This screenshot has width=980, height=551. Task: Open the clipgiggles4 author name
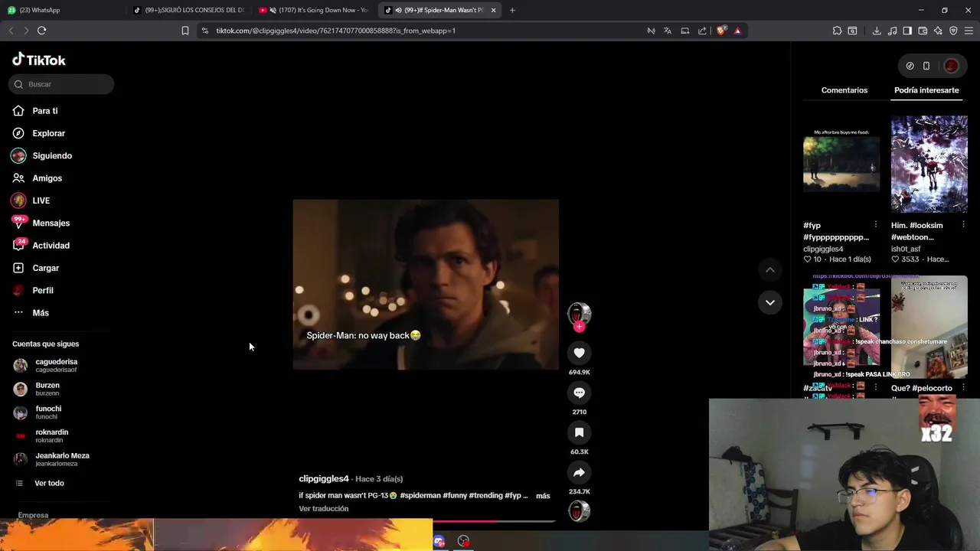tap(324, 479)
